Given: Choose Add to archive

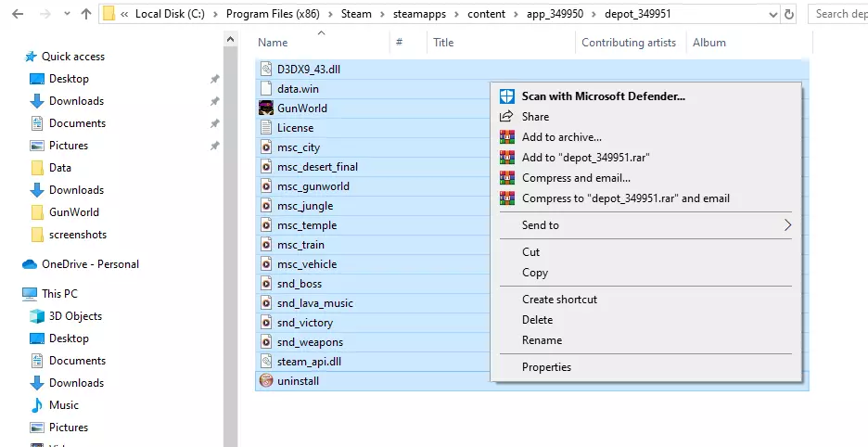Looking at the screenshot, I should [x=646, y=137].
